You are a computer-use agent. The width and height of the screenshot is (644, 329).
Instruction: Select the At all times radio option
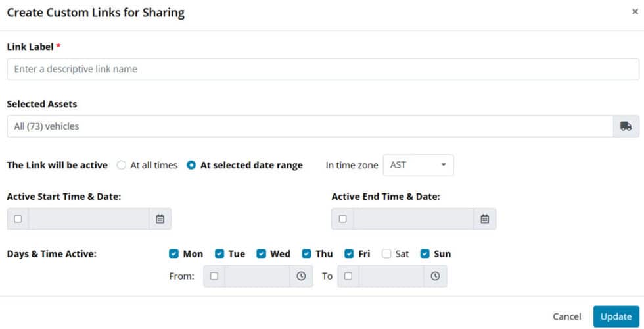pyautogui.click(x=121, y=165)
